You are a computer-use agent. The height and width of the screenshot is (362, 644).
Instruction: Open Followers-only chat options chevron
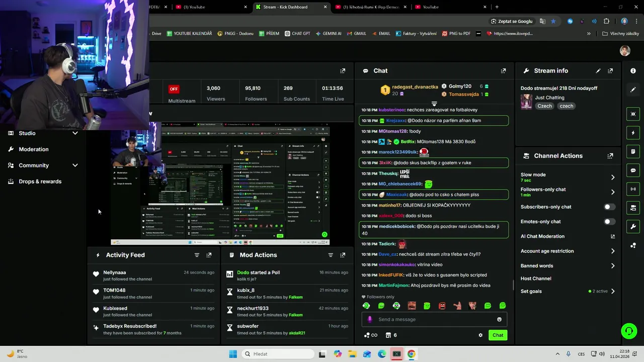[x=613, y=192]
